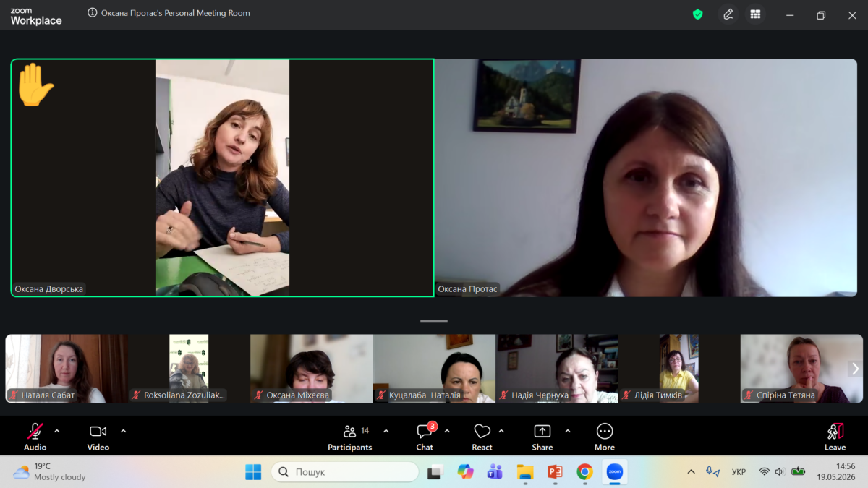Click the thumbnail strip resize handle bar

(434, 321)
